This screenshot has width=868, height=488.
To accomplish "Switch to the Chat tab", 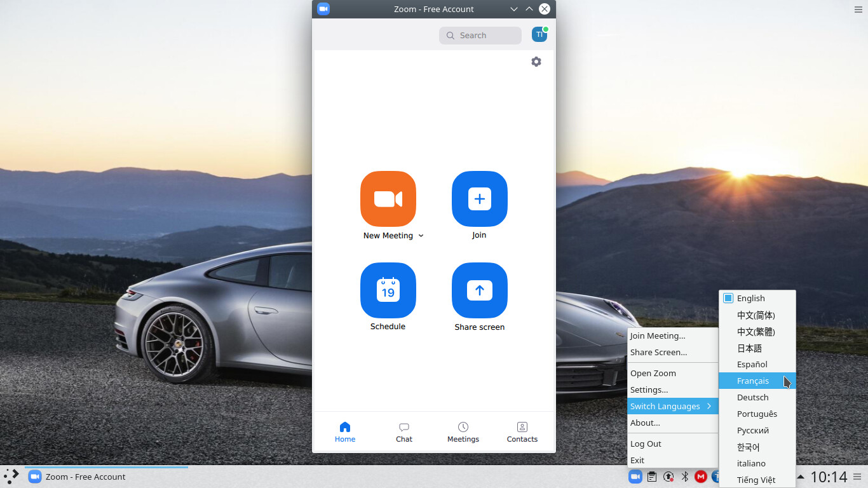I will [404, 432].
